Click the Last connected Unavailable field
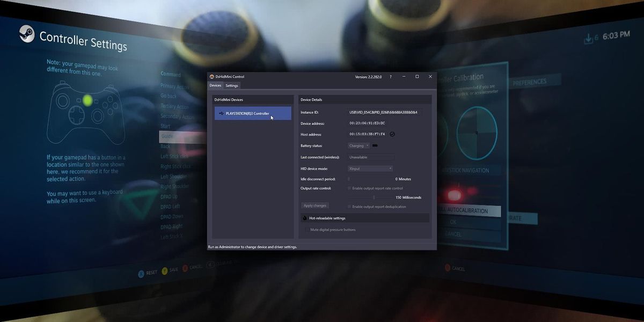Screen dimensions: 644x322 pos(371,157)
